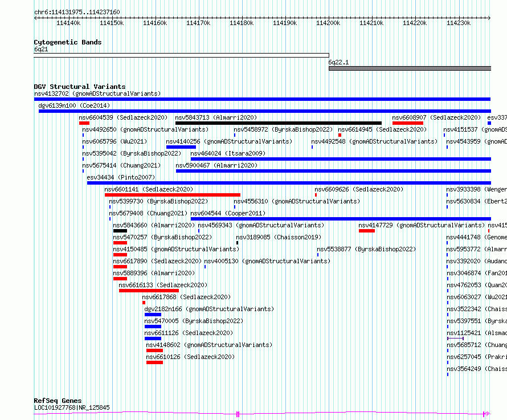Screen dimensions: 507x420
Task: Click the red bar under nsv6610126
Action: pyautogui.click(x=154, y=362)
